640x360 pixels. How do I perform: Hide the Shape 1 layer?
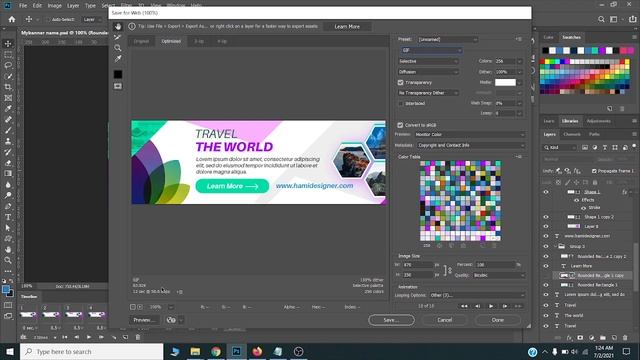546,192
